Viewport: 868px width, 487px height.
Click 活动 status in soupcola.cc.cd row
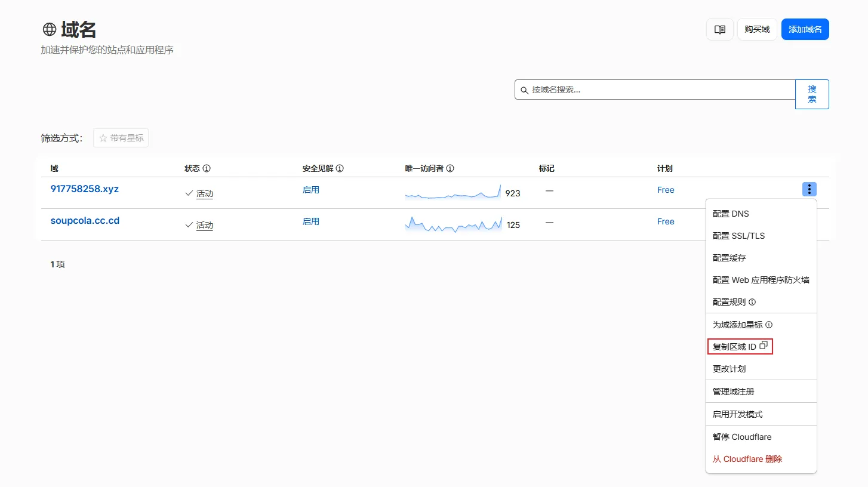pyautogui.click(x=205, y=225)
